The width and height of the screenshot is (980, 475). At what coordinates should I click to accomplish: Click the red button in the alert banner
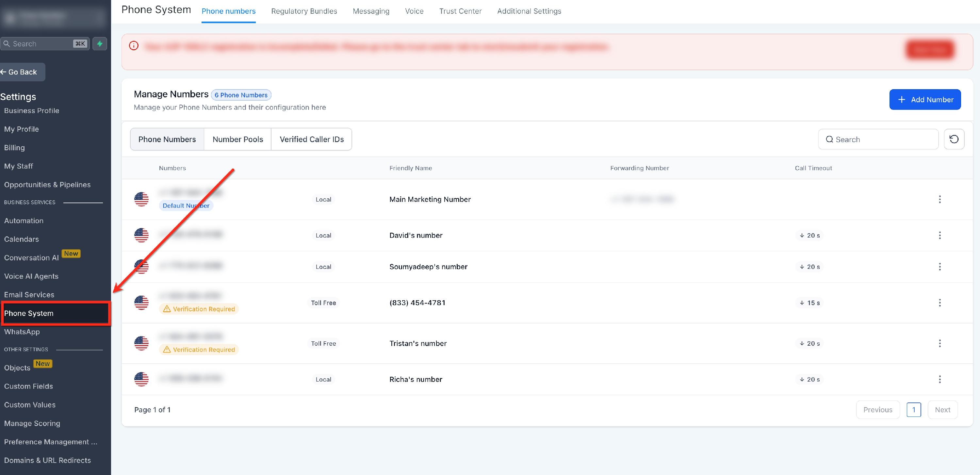click(930, 49)
